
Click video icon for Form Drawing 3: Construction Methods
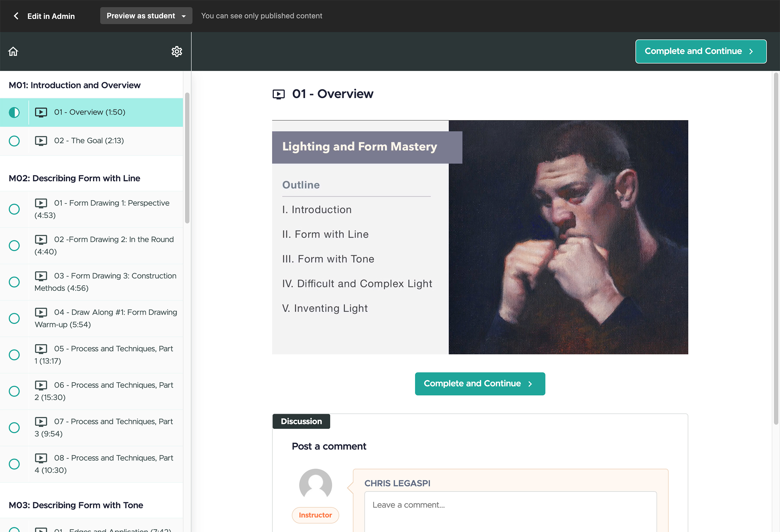(41, 276)
